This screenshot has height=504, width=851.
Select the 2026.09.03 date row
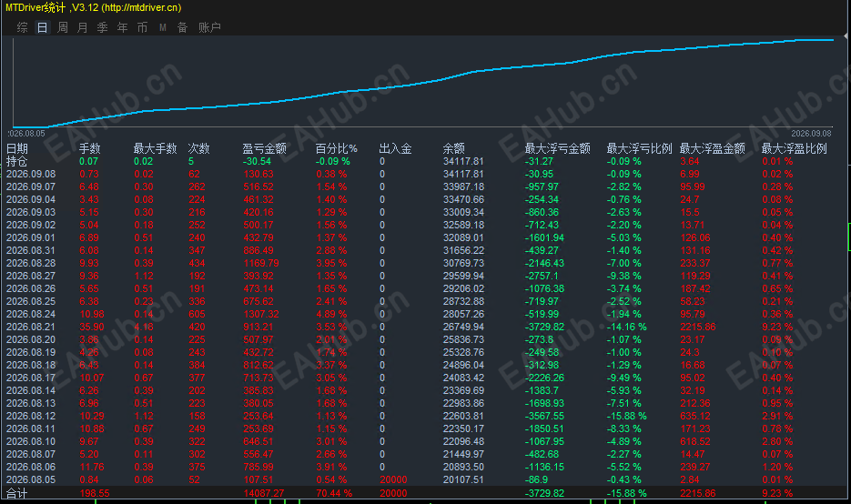[x=423, y=212]
